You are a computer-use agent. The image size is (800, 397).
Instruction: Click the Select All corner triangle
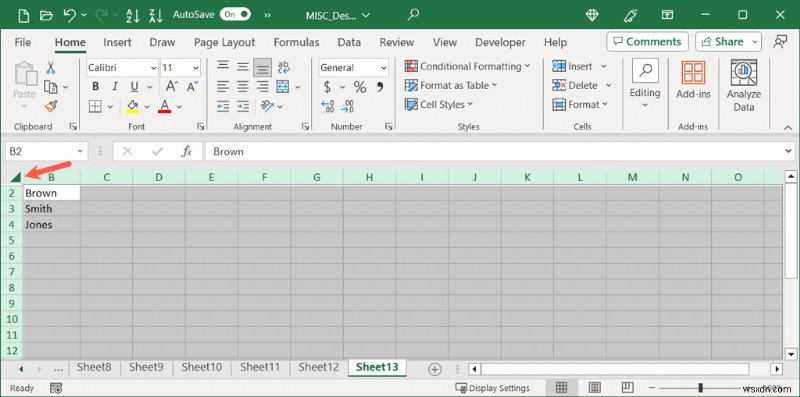pyautogui.click(x=15, y=177)
